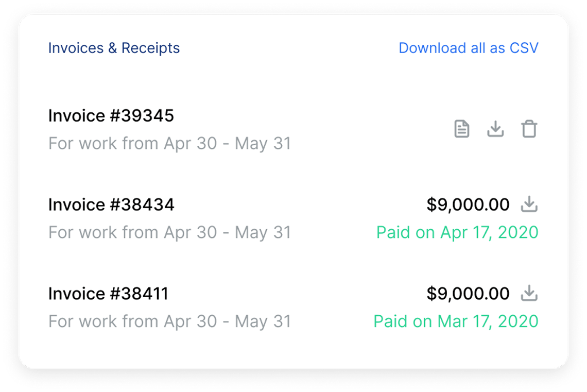The width and height of the screenshot is (587, 392).
Task: Click the work period text under Invoice #38411
Action: pos(169,321)
